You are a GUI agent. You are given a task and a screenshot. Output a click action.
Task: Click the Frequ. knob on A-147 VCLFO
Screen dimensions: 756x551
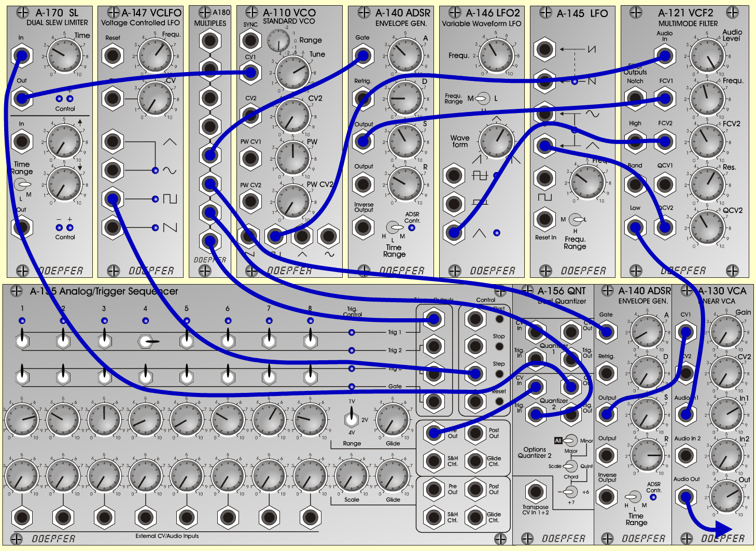tap(156, 55)
